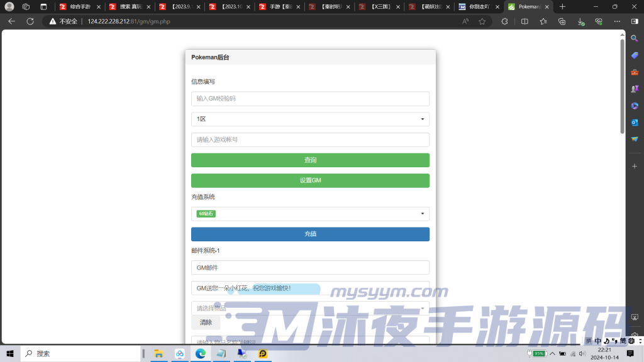Open the 1区 server dropdown
The width and height of the screenshot is (644, 362).
[x=310, y=119]
